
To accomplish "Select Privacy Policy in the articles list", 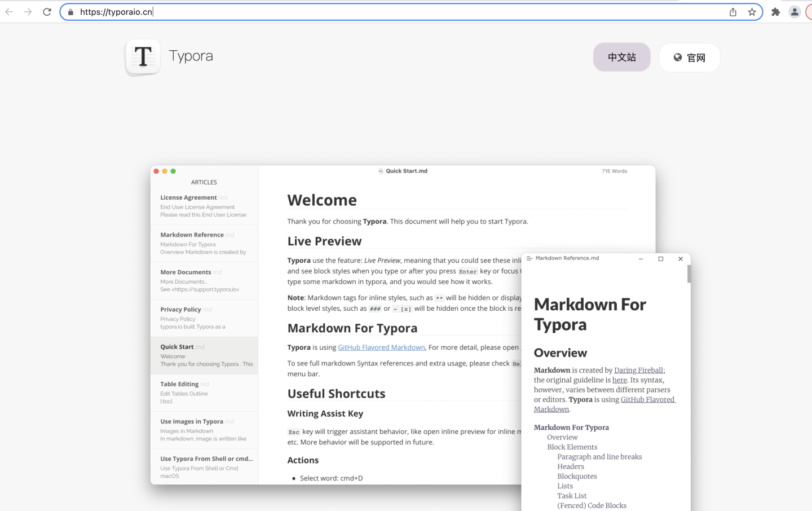I will coord(204,318).
